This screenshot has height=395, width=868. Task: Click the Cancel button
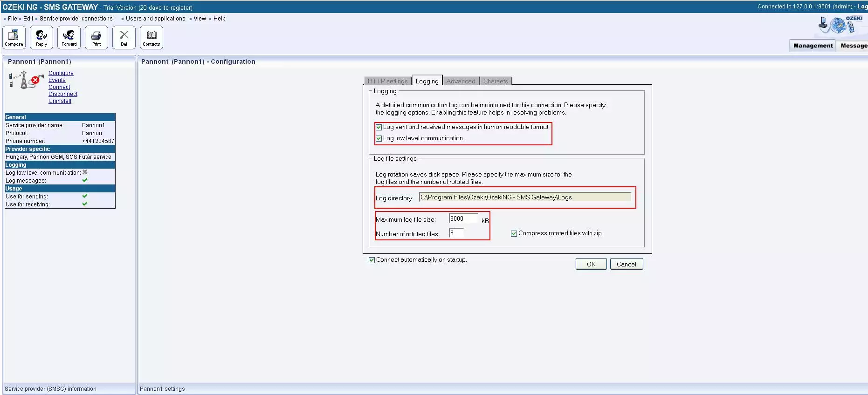(x=626, y=264)
